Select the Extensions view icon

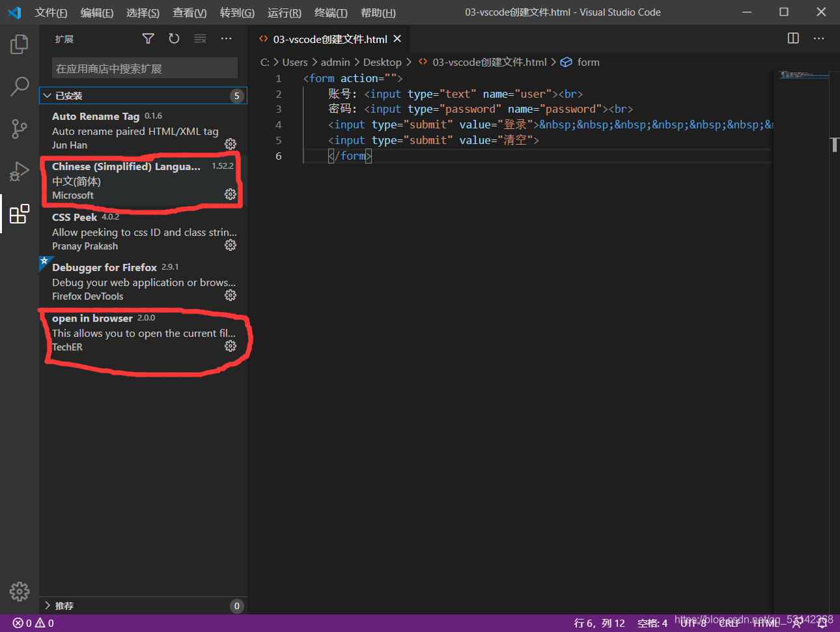tap(20, 213)
